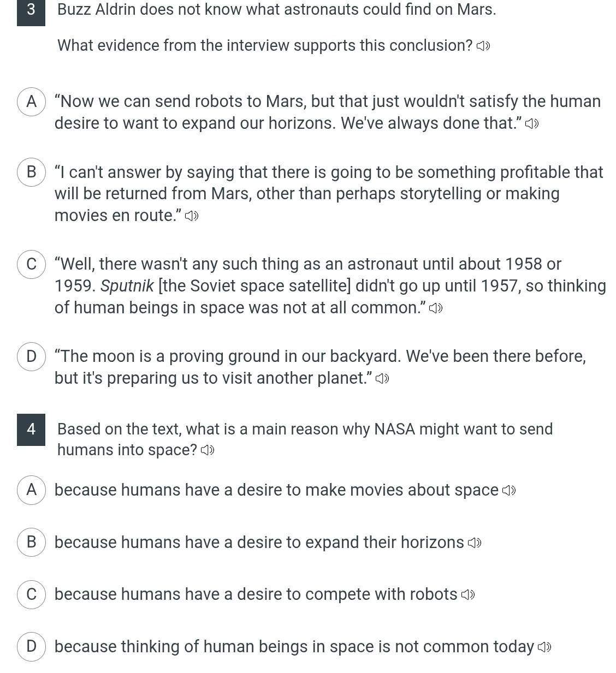Play audio for not common today answer

point(544,647)
